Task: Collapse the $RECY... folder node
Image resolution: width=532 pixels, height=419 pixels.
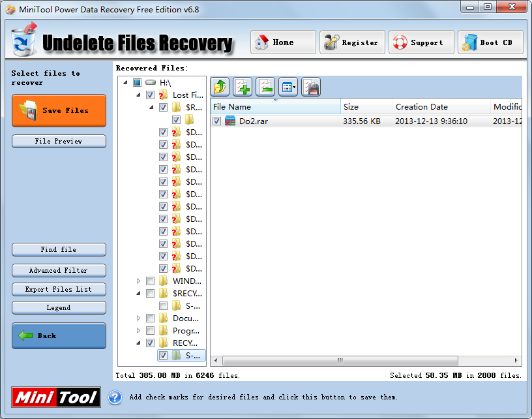Action: [x=138, y=293]
